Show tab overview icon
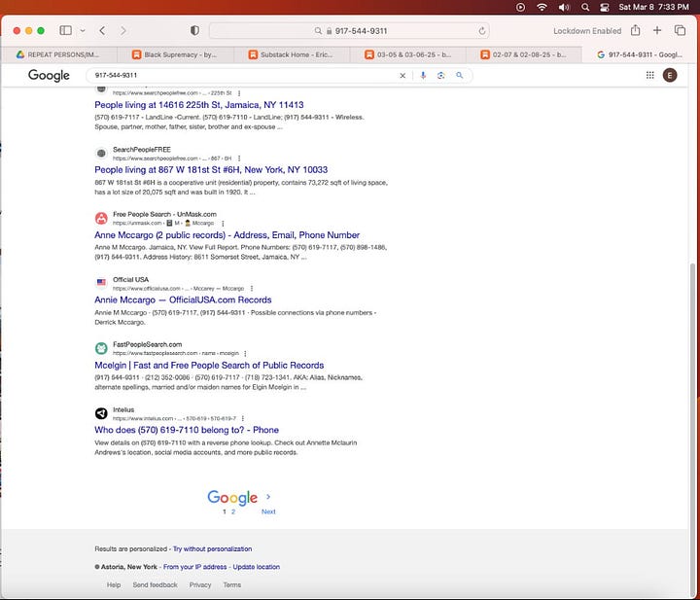The image size is (700, 600). 680,30
